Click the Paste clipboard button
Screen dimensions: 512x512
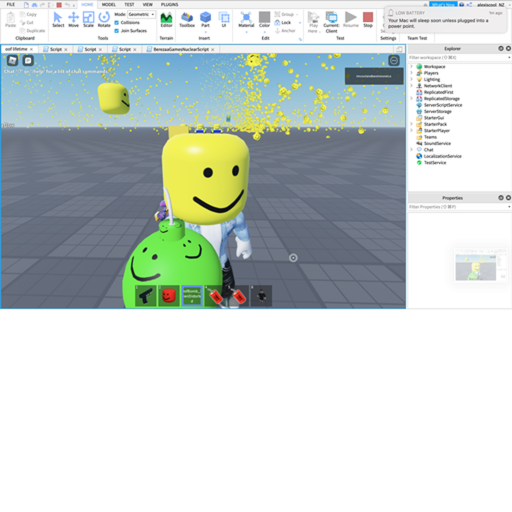(x=11, y=20)
